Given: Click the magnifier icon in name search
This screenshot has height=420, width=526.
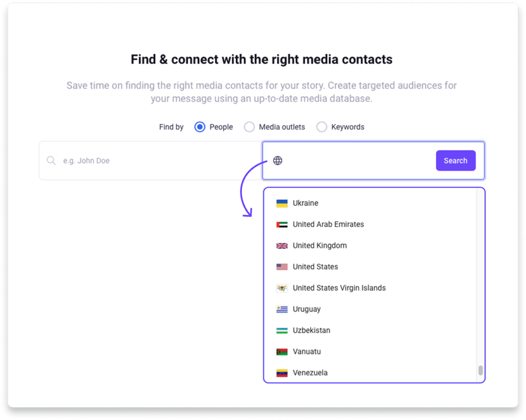Looking at the screenshot, I should click(x=51, y=161).
